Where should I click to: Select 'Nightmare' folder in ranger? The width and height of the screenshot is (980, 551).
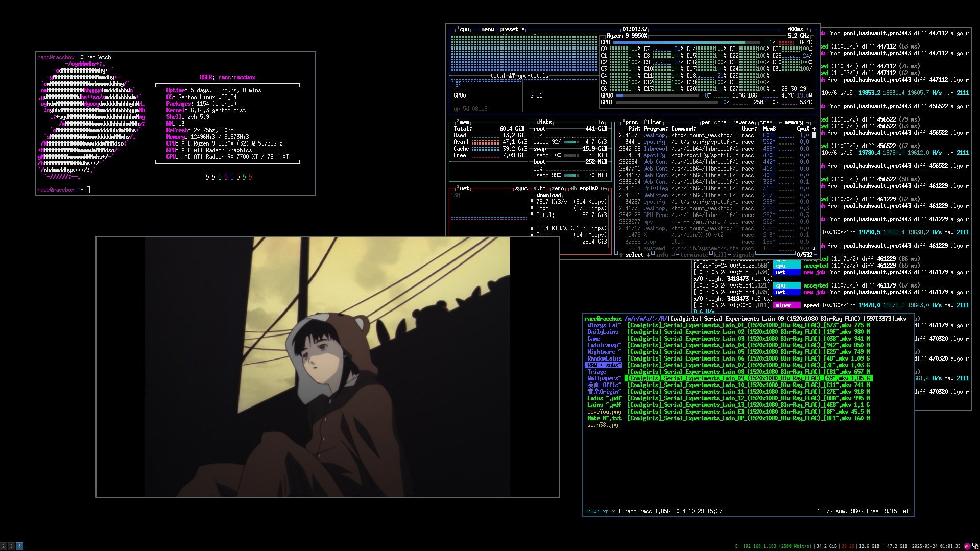pyautogui.click(x=604, y=352)
